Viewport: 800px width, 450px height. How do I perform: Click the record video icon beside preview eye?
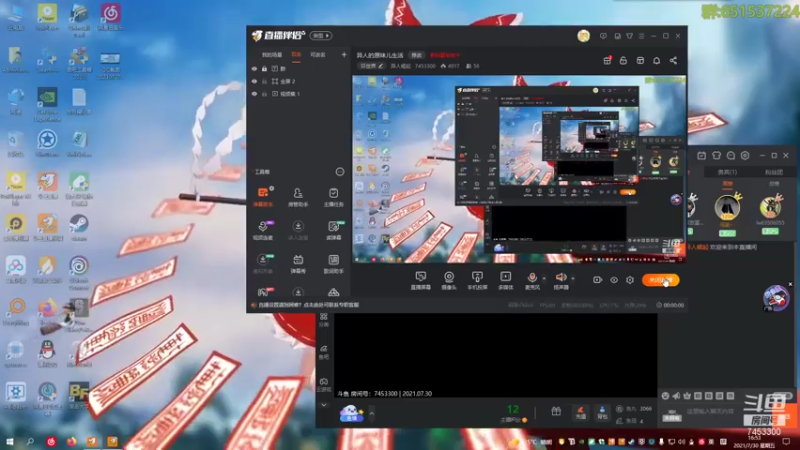(x=597, y=280)
